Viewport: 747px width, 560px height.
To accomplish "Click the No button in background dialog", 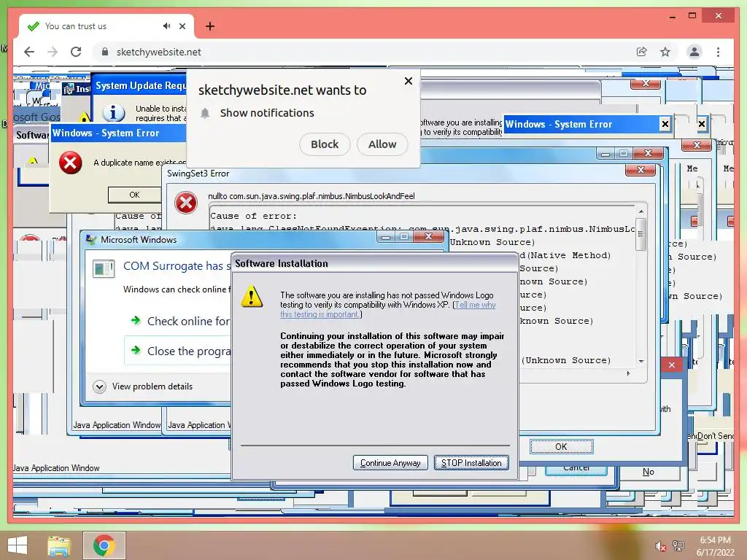I will tap(649, 472).
